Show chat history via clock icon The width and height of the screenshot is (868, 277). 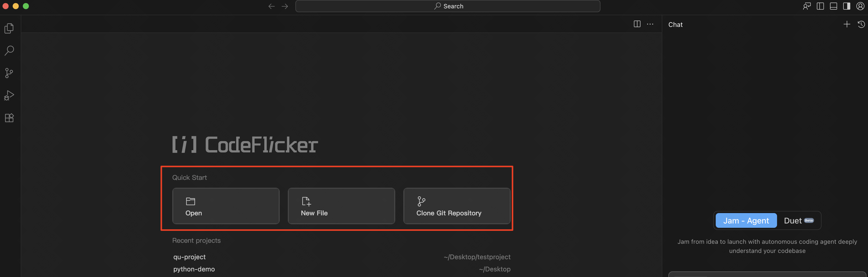(x=861, y=24)
